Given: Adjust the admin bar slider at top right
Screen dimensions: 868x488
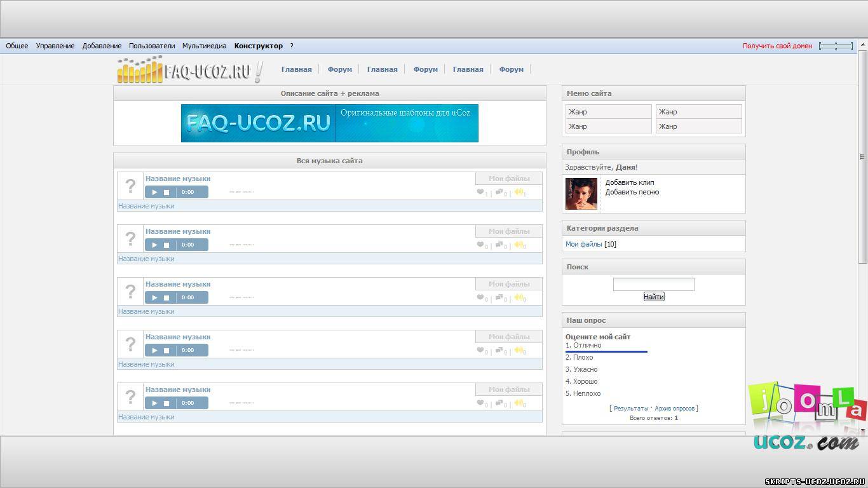Looking at the screenshot, I should pyautogui.click(x=836, y=46).
